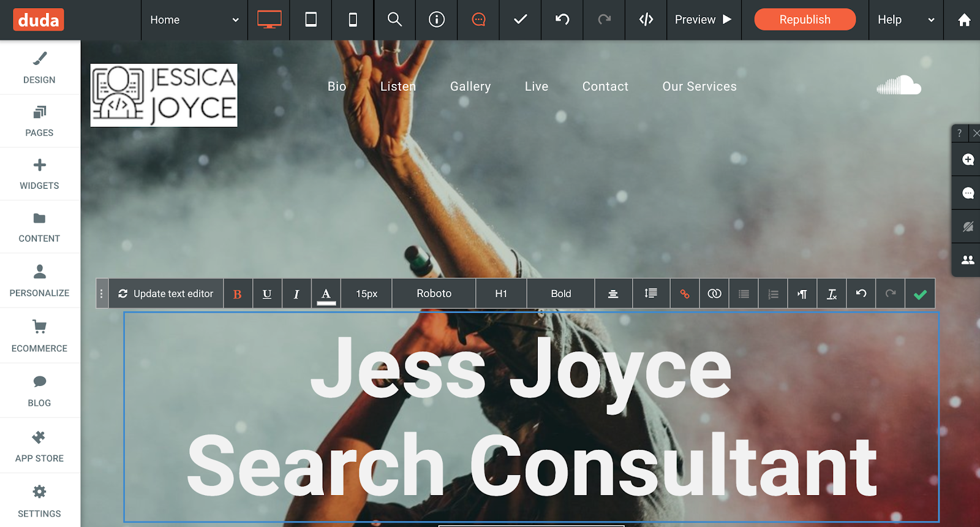The image size is (980, 527).
Task: Click the checkmark icon in top bar
Action: pos(521,20)
